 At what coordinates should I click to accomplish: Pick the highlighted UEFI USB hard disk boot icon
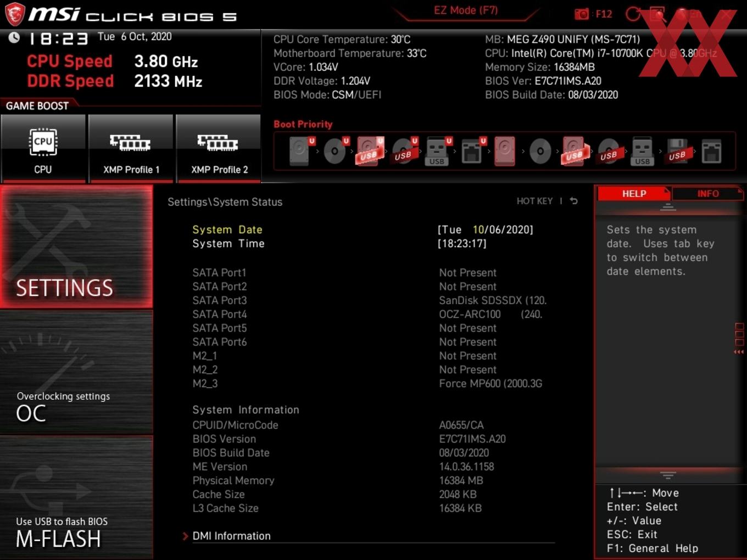pyautogui.click(x=370, y=150)
